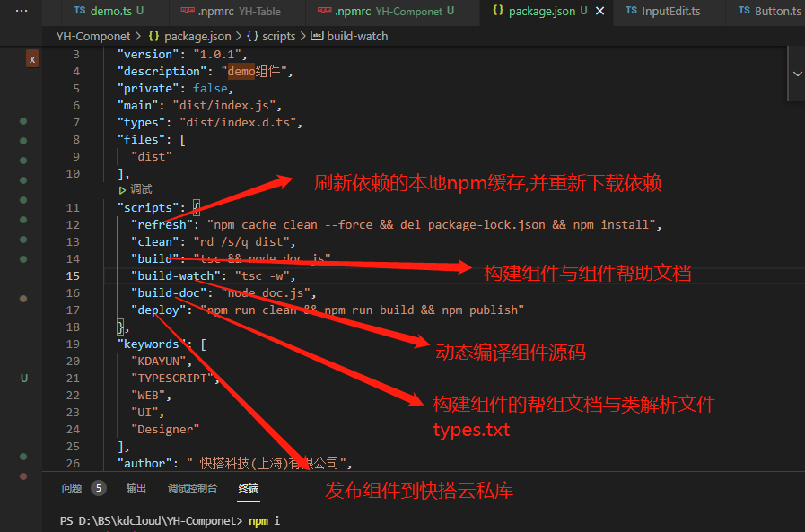
Task: Close the package.json editor tab
Action: [600, 12]
